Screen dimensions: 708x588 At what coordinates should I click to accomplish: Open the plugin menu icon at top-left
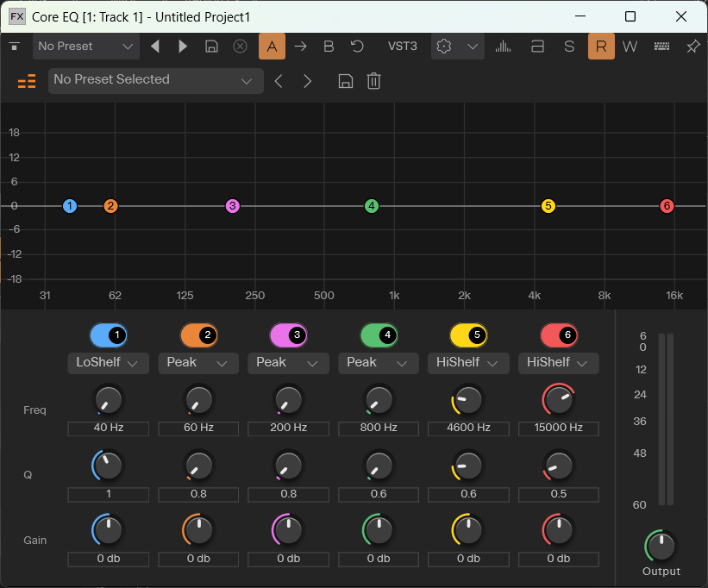click(x=15, y=46)
